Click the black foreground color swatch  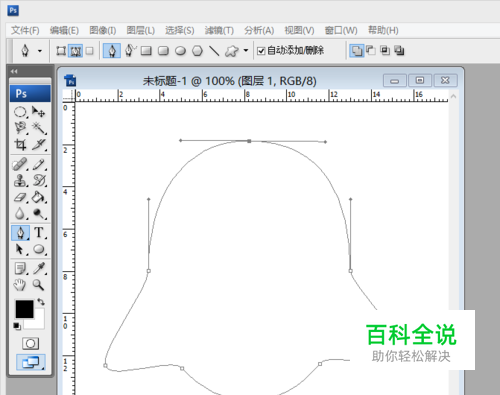click(24, 309)
